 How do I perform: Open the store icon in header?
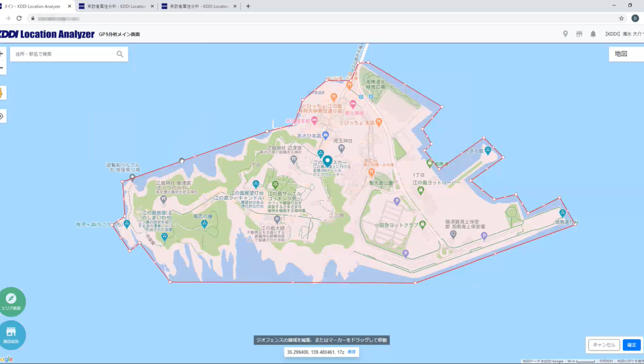(x=579, y=34)
